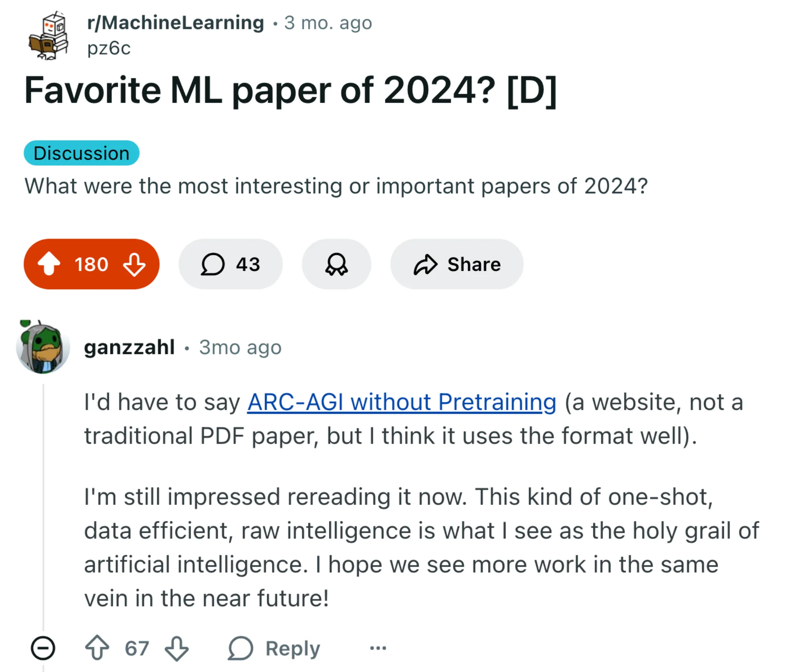Visit ganzzahl's profile username link
Viewport: 792px width, 672px height.
(x=129, y=347)
